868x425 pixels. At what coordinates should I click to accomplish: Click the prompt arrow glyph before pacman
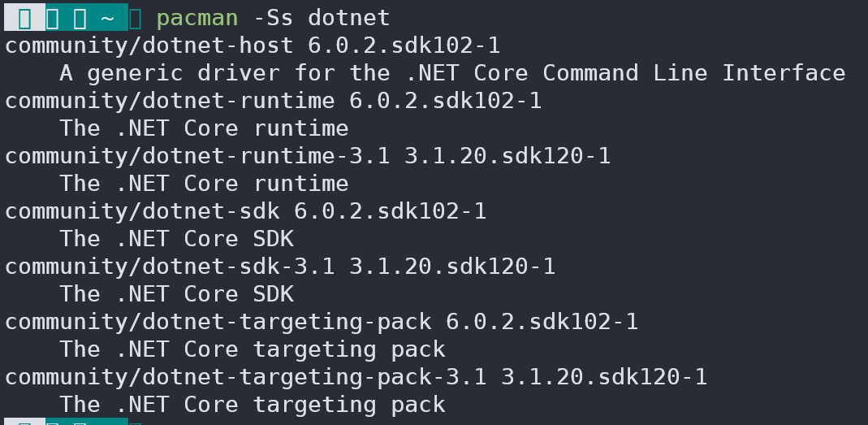pos(135,19)
